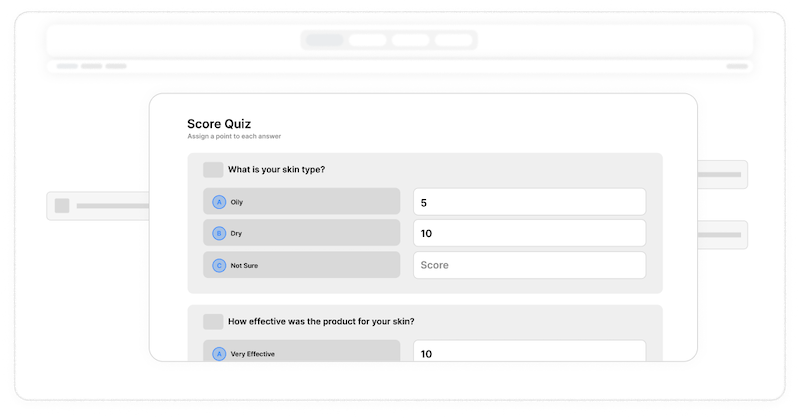Click the icon beside the product effectiveness question
This screenshot has width=800, height=418.
[x=213, y=322]
